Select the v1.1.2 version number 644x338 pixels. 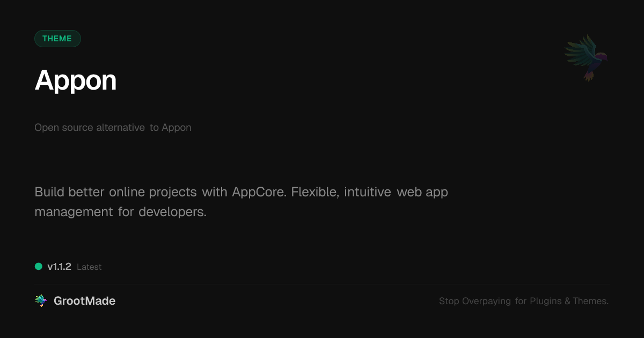pos(59,267)
